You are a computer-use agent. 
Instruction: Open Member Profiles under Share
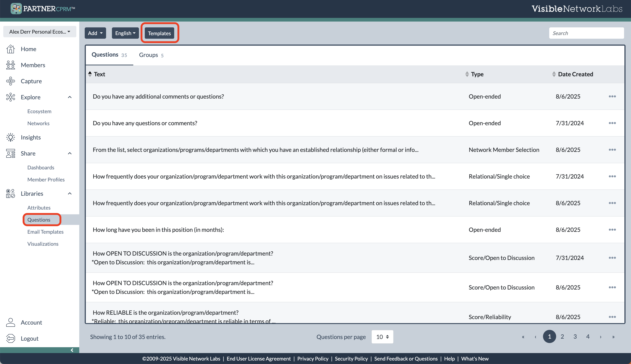point(46,179)
